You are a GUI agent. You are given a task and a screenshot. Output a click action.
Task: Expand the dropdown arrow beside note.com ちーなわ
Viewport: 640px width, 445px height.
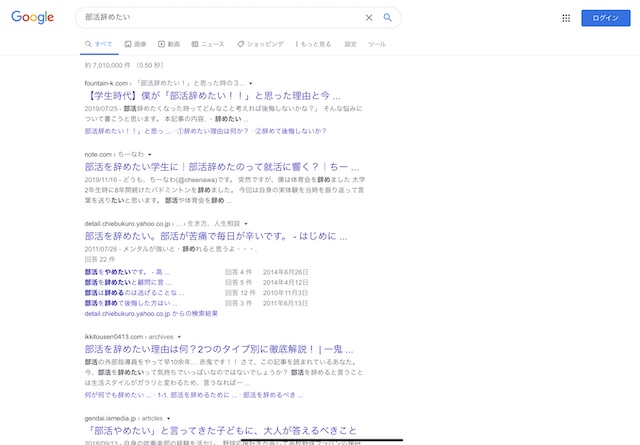click(150, 154)
